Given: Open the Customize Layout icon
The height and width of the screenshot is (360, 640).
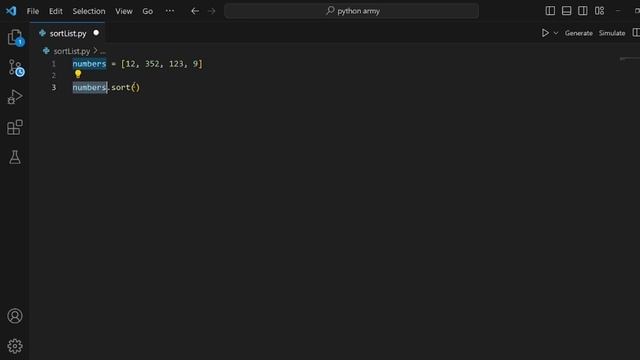Looking at the screenshot, I should [599, 11].
